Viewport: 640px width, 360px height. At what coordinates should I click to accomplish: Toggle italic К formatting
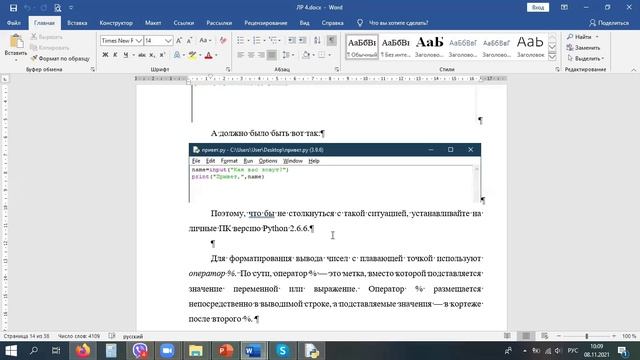click(x=116, y=55)
